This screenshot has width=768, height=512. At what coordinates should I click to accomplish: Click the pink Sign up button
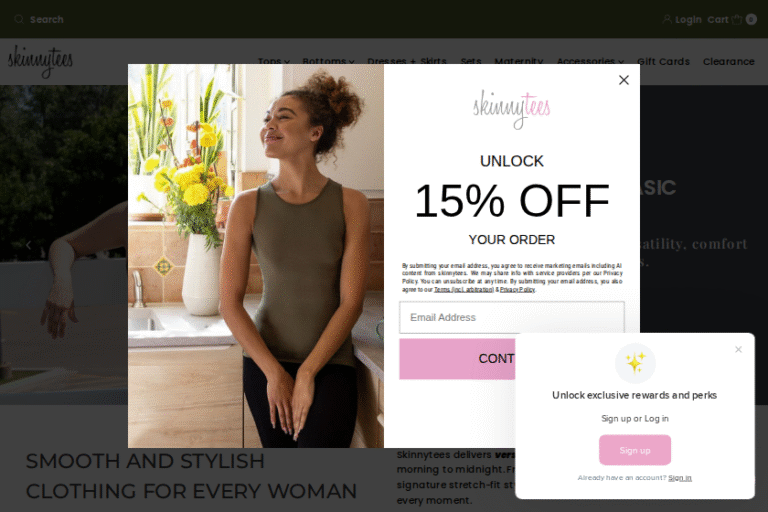pyautogui.click(x=635, y=450)
